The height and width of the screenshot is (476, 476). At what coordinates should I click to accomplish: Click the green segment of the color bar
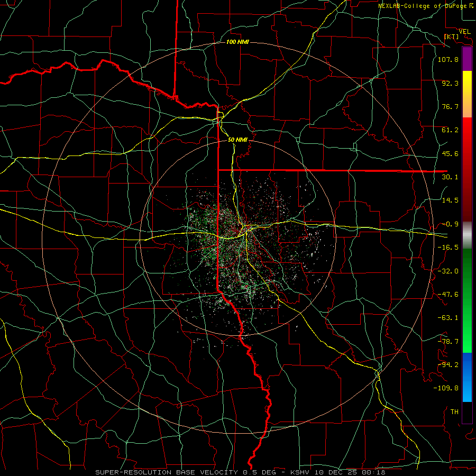tap(467, 300)
